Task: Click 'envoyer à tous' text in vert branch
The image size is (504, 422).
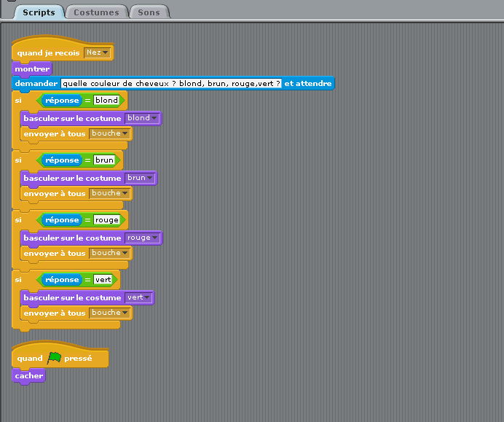Action: (55, 313)
